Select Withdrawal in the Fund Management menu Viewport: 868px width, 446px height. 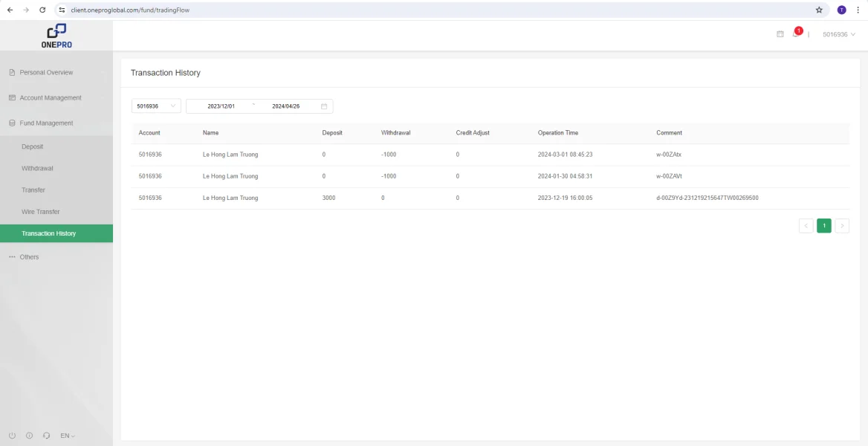point(37,169)
